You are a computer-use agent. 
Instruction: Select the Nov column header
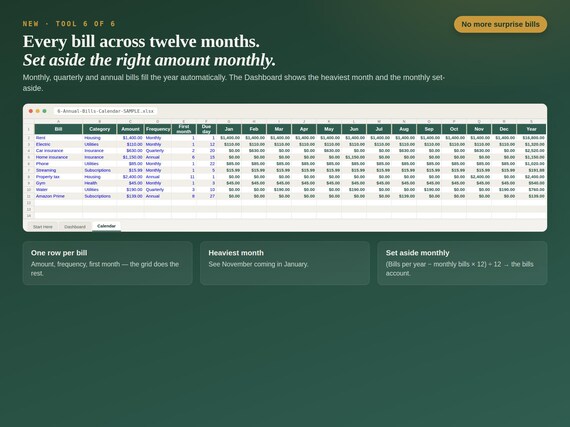[479, 129]
